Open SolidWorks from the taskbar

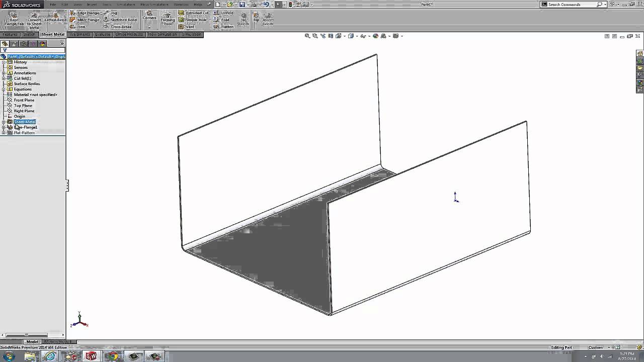tap(91, 356)
